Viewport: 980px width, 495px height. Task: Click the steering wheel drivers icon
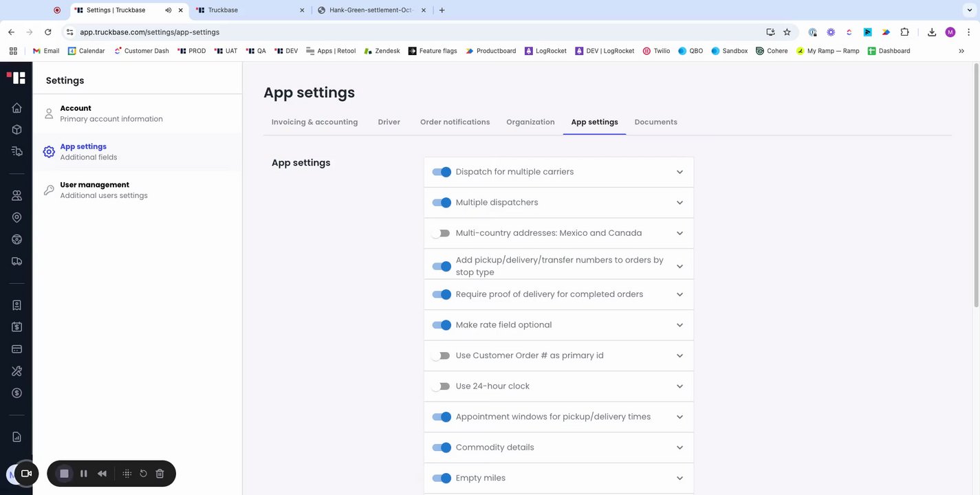click(17, 239)
